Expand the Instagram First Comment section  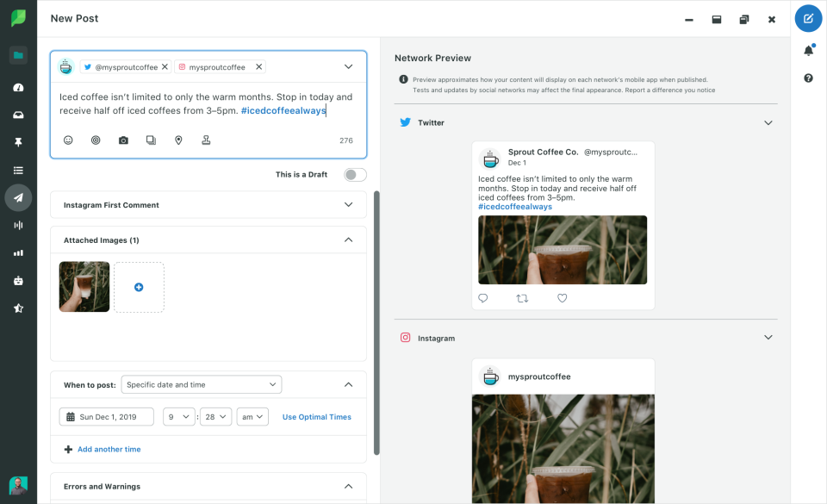[x=348, y=205]
